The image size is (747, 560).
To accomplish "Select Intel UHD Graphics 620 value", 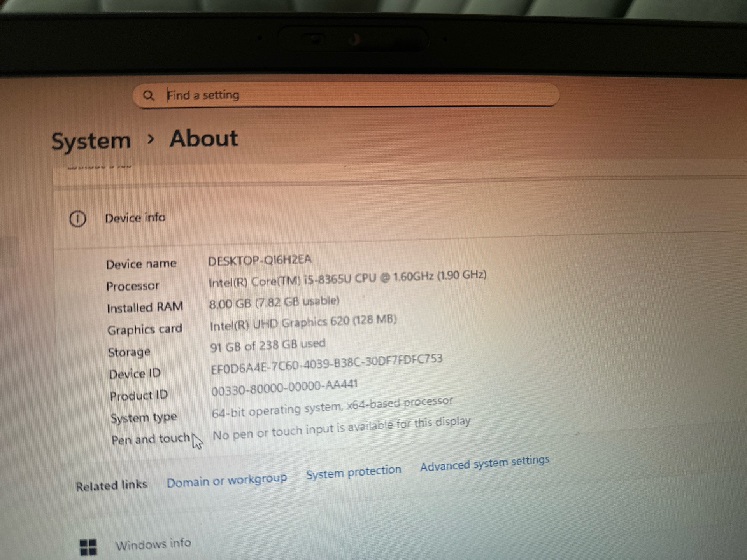I will [303, 323].
